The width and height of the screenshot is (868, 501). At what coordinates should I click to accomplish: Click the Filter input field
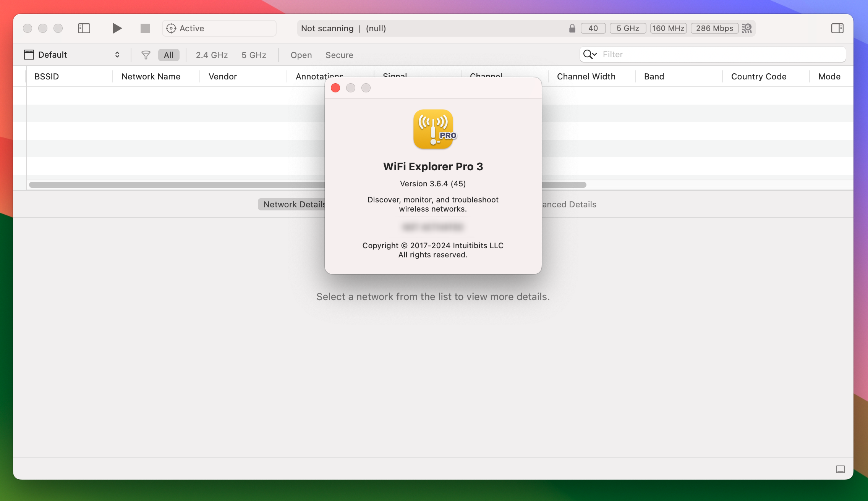pos(722,54)
